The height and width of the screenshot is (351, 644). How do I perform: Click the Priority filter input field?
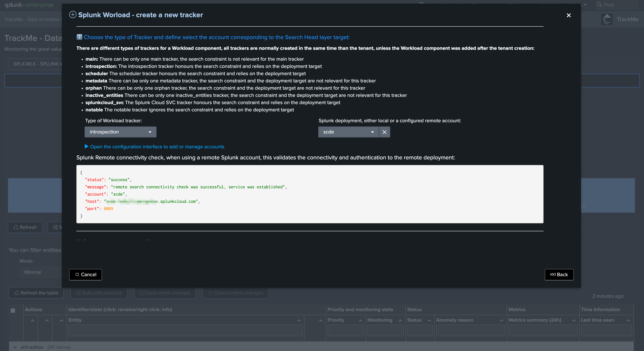346,330
